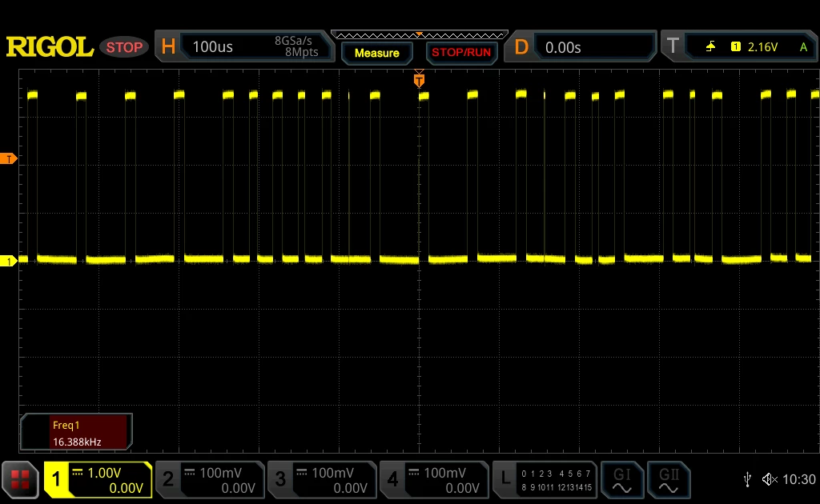Select the yellow channel 1 ground marker

click(8, 261)
